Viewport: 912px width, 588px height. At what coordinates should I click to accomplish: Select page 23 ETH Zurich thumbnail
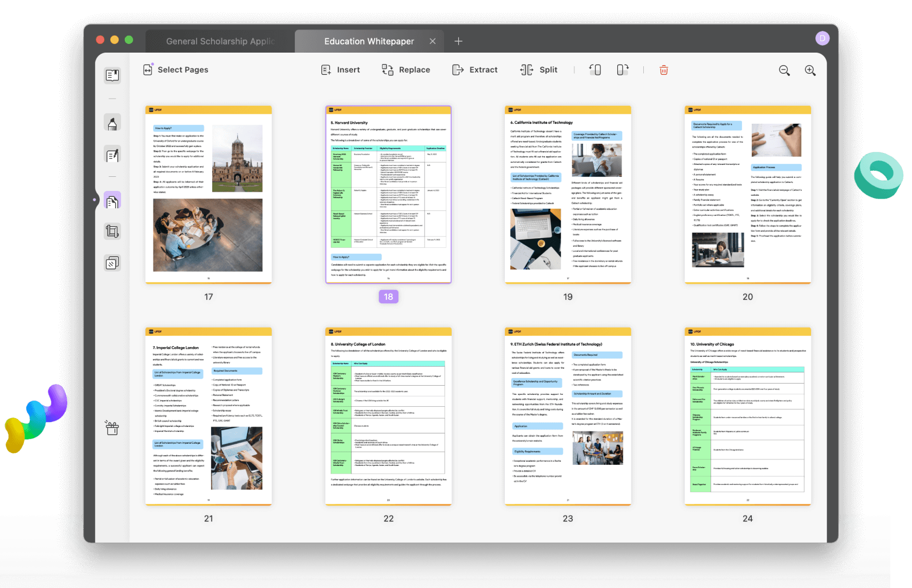568,417
